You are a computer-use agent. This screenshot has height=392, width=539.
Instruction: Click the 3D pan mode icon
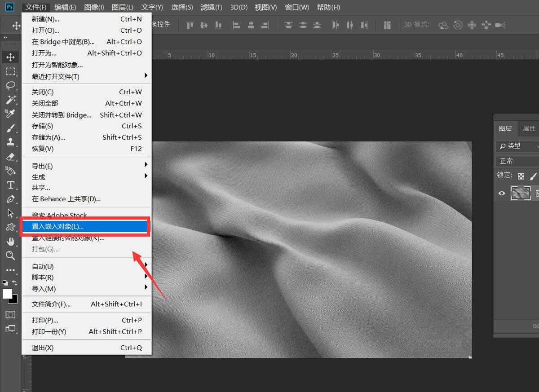coord(472,25)
